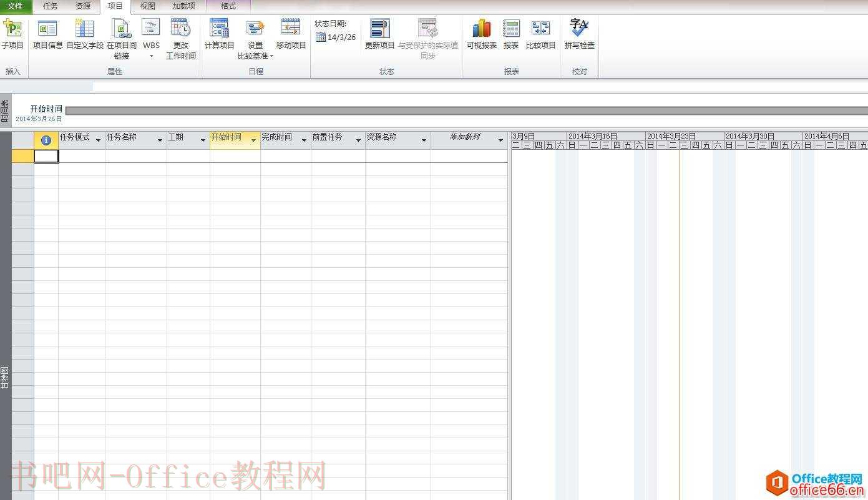
Task: Open the 文件 file tab
Action: tap(16, 6)
